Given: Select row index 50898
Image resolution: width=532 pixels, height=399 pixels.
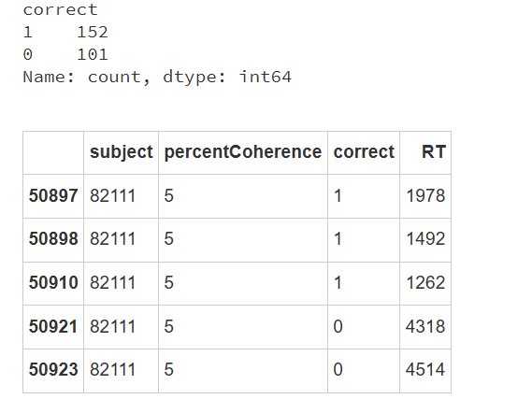Looking at the screenshot, I should point(53,238).
